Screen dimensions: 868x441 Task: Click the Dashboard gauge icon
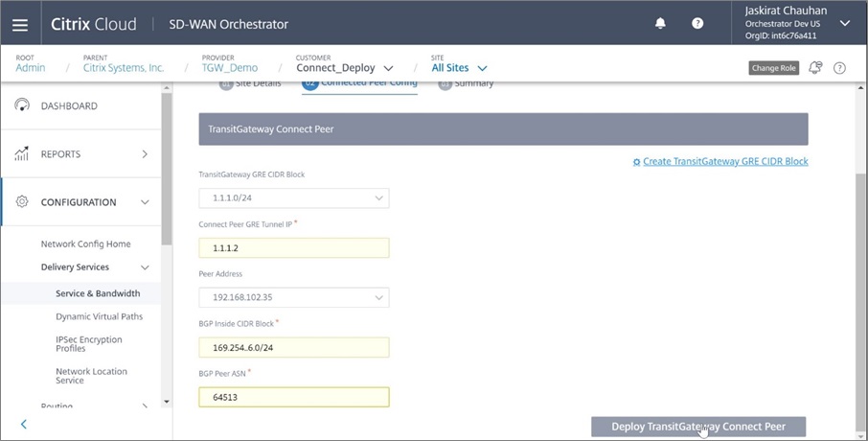22,105
